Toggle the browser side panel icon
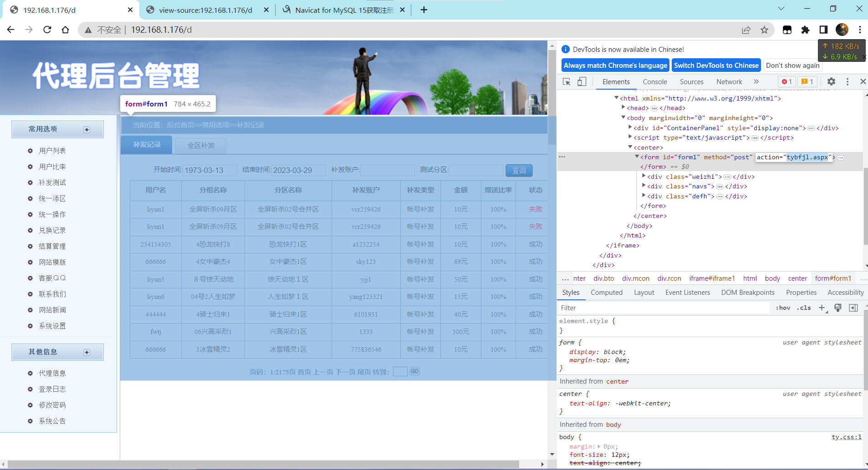 [x=823, y=30]
